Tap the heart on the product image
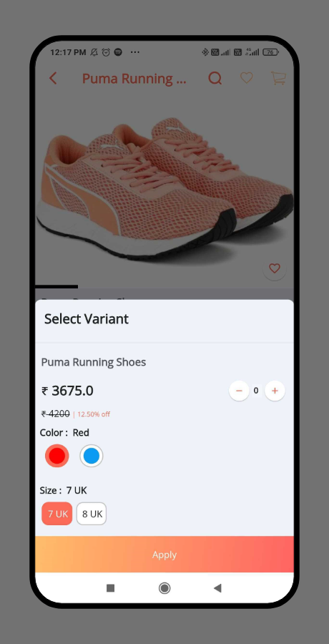329x644 pixels. pyautogui.click(x=275, y=268)
